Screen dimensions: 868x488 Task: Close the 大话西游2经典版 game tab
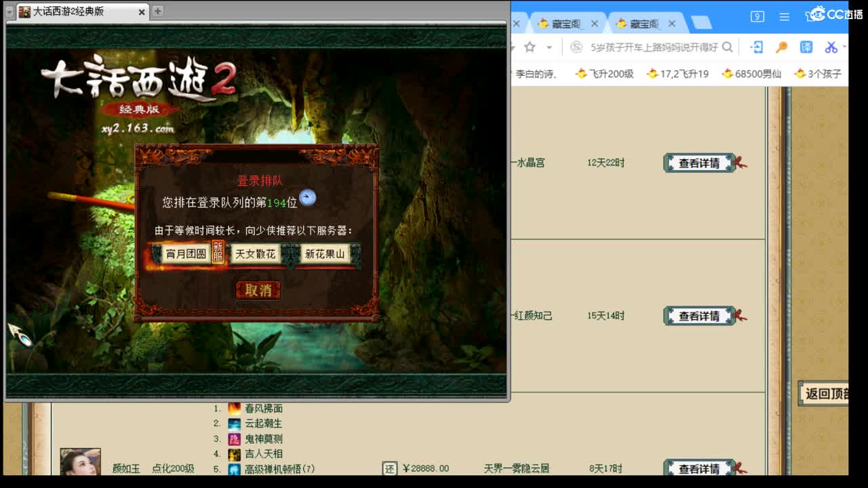tap(142, 12)
